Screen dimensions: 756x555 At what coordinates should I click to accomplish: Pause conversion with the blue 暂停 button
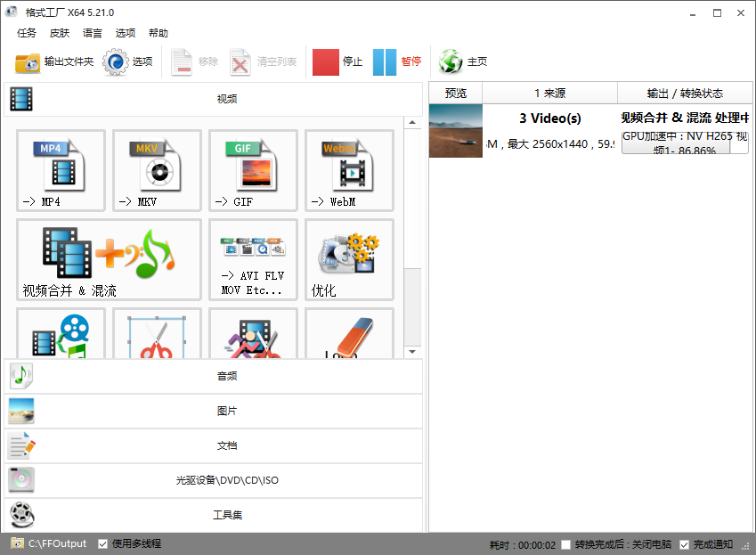[397, 61]
